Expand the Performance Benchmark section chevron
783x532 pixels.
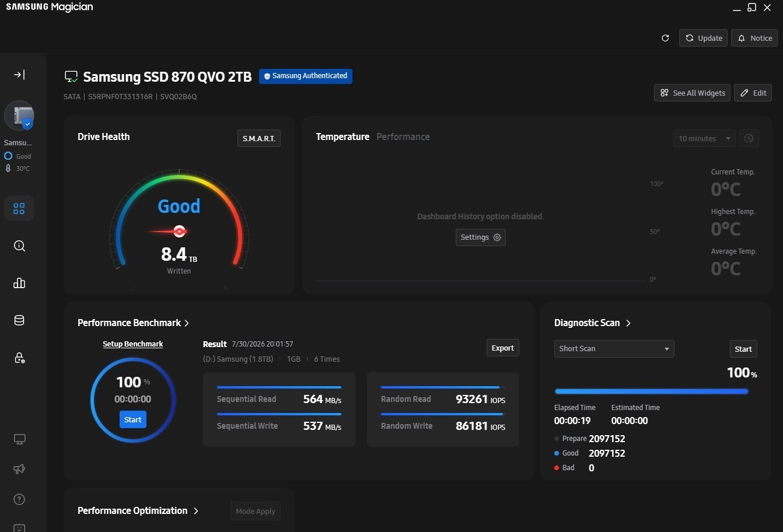point(187,323)
